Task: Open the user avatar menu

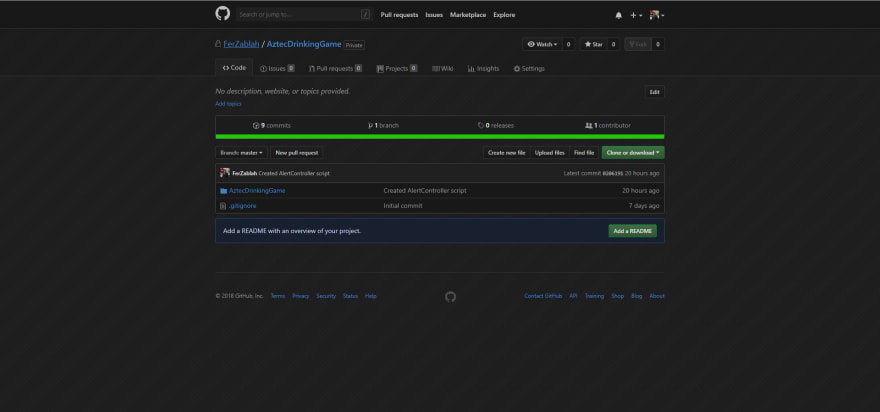Action: point(657,15)
